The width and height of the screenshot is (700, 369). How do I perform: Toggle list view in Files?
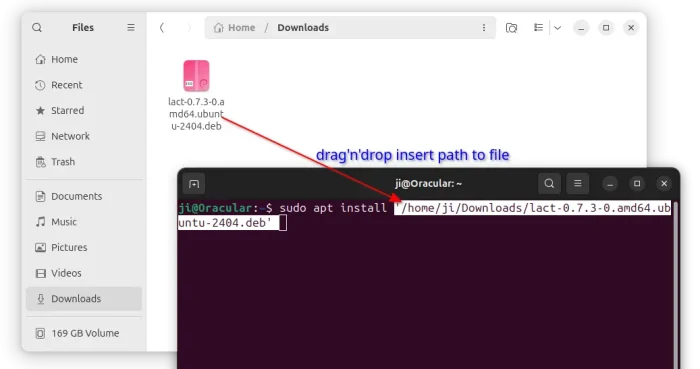[x=538, y=28]
